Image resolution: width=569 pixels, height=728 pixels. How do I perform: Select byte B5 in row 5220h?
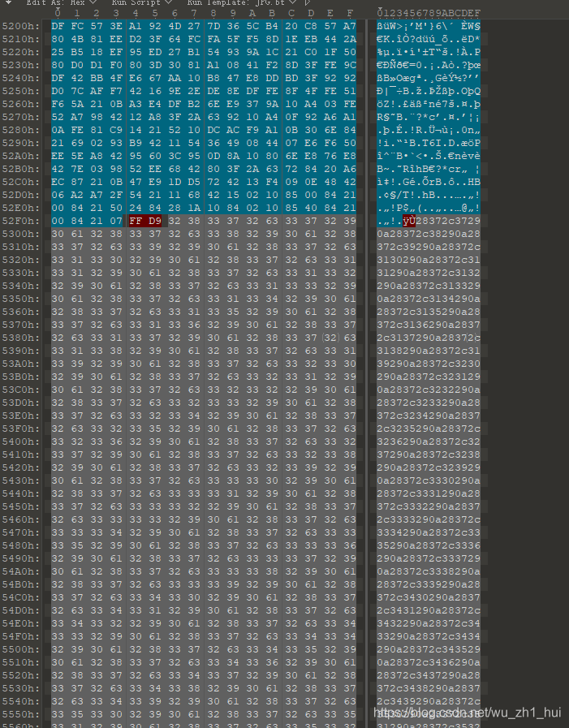click(77, 52)
